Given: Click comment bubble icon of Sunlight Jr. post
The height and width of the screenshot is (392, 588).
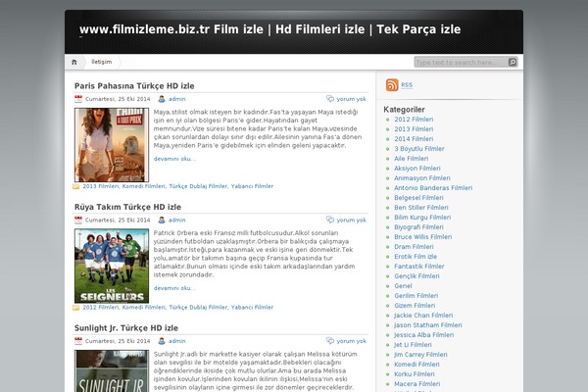Looking at the screenshot, I should tap(330, 341).
